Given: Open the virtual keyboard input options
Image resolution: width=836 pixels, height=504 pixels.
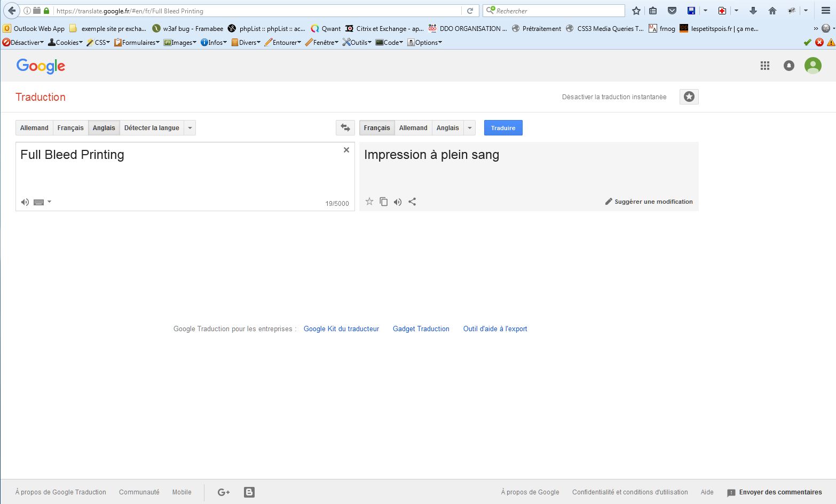Looking at the screenshot, I should click(42, 202).
